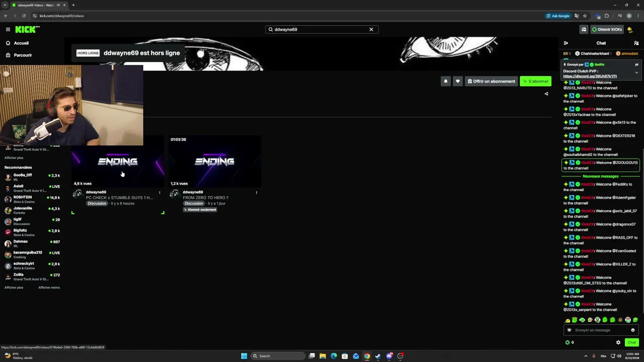
Task: Collapse the chat panel
Action: tap(566, 43)
